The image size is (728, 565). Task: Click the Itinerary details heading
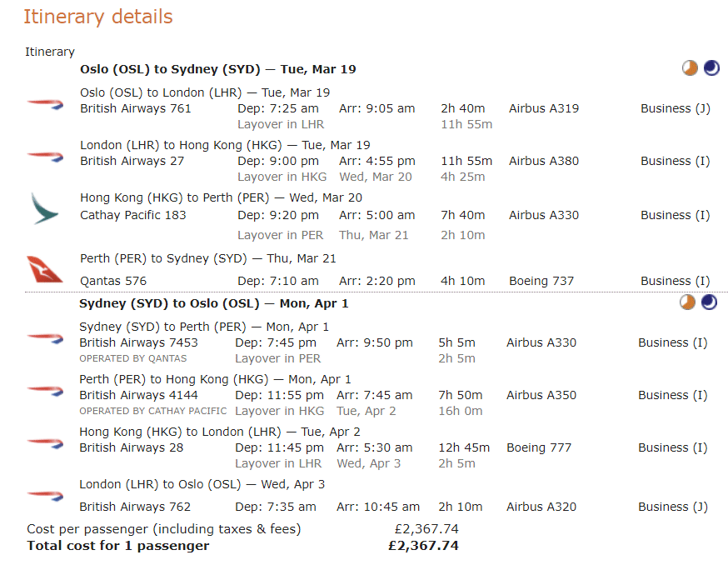[x=98, y=17]
